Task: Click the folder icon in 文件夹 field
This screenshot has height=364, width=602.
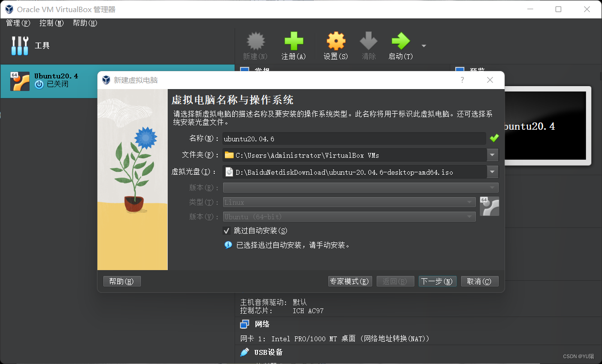Action: 229,155
